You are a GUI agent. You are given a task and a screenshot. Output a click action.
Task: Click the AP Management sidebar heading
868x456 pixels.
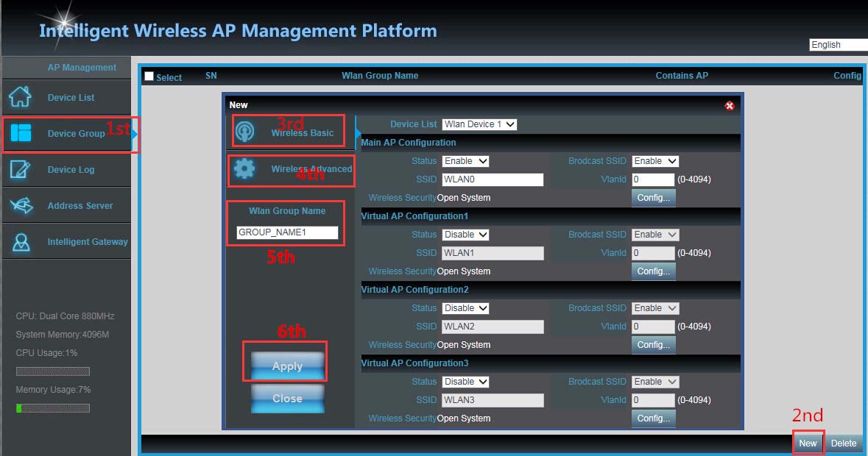click(x=82, y=68)
